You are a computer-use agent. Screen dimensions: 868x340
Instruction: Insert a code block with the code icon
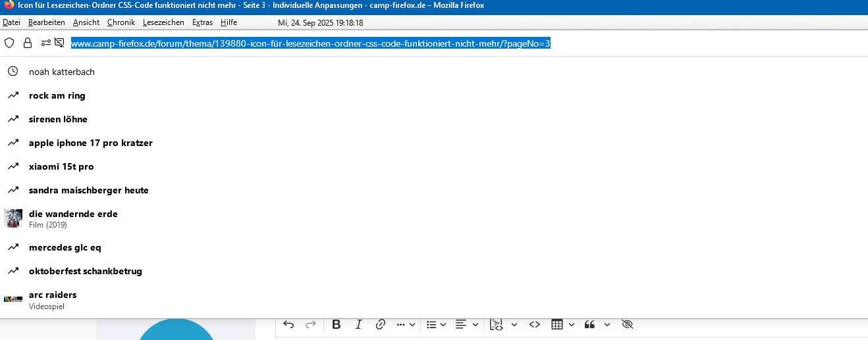[497, 324]
